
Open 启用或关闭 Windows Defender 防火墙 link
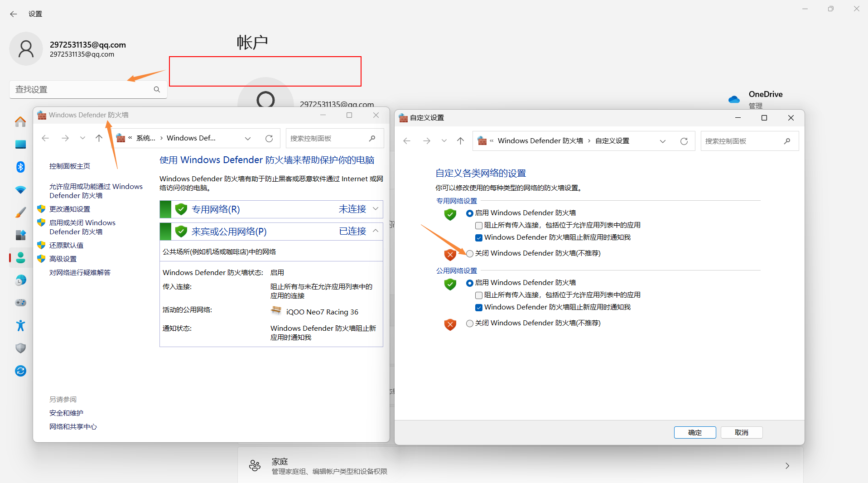tap(82, 227)
